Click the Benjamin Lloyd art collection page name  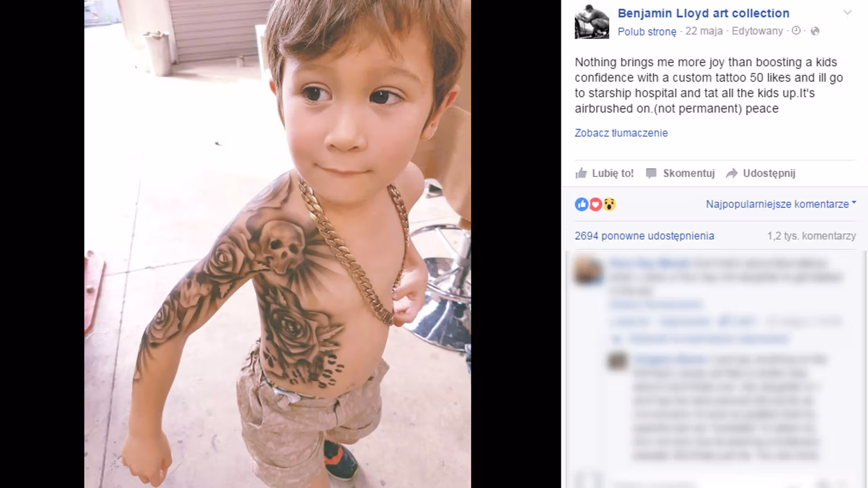point(703,13)
